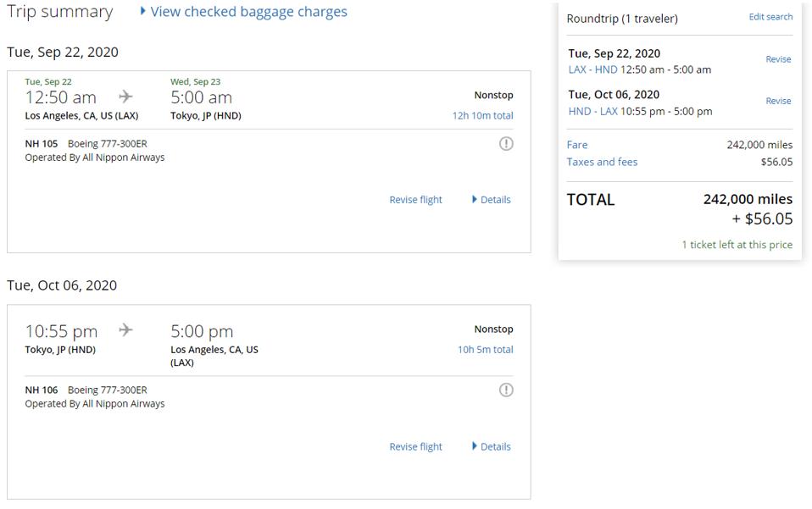Click the Fare label in price summary

[577, 145]
